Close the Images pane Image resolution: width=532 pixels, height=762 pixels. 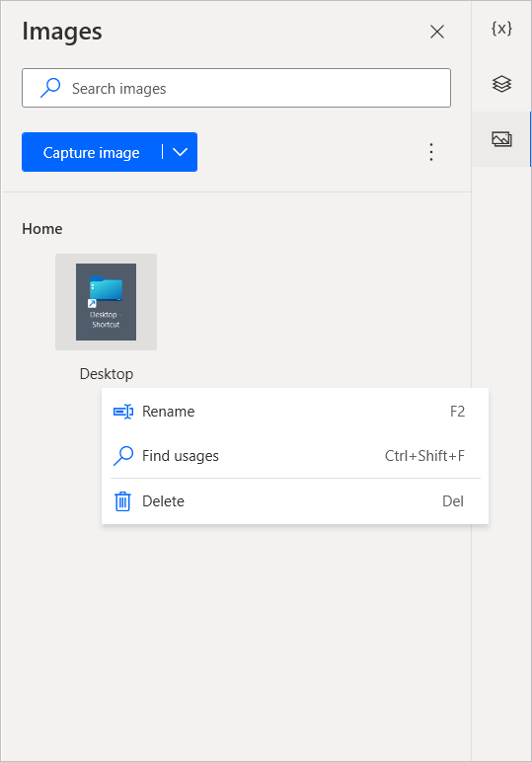pos(437,32)
